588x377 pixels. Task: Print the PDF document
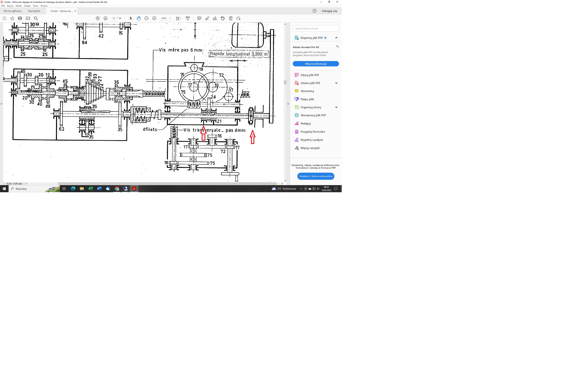[20, 18]
